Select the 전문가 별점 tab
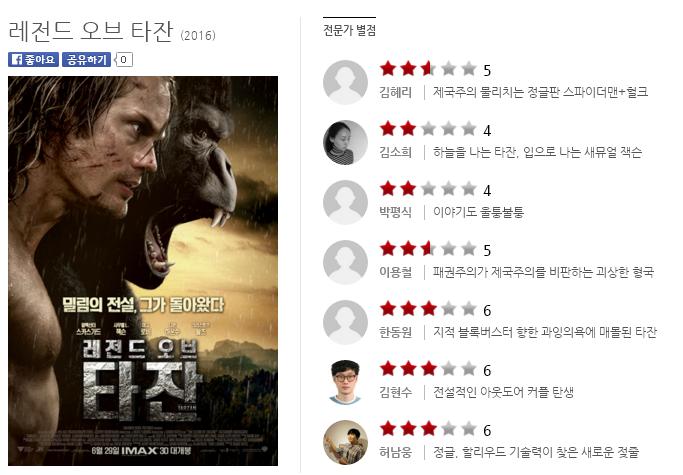Viewport: 683px width, 475px height. point(349,30)
